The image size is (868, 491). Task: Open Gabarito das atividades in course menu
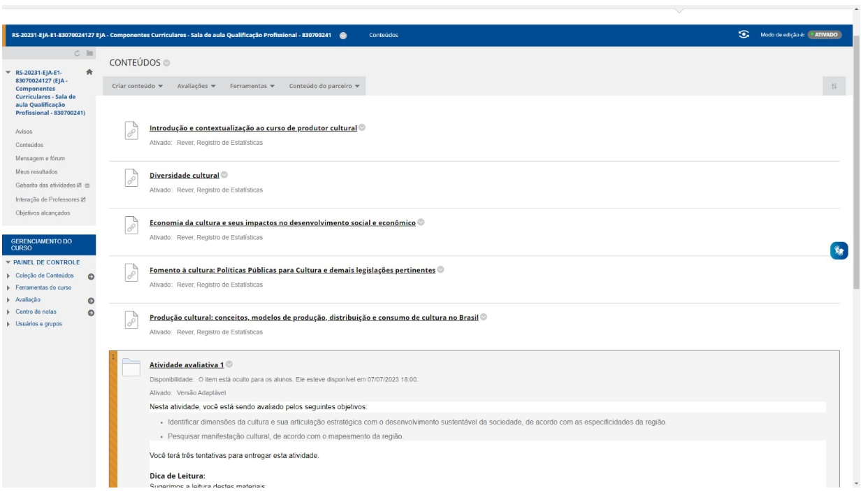tap(45, 185)
